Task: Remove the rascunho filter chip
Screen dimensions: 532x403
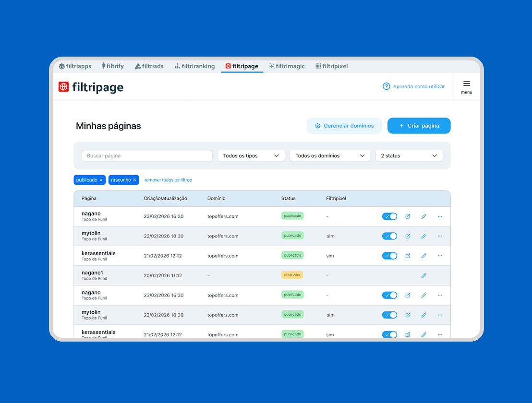Action: tap(135, 180)
